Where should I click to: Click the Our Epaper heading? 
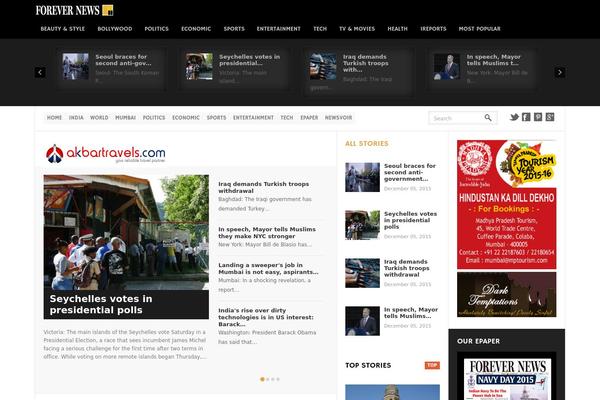pos(478,341)
